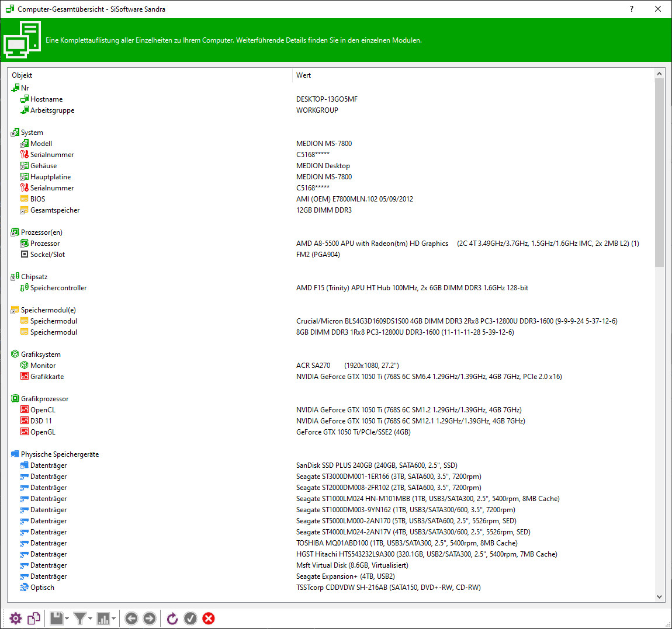Click the save floppy disk icon
The width and height of the screenshot is (672, 629).
[x=57, y=618]
